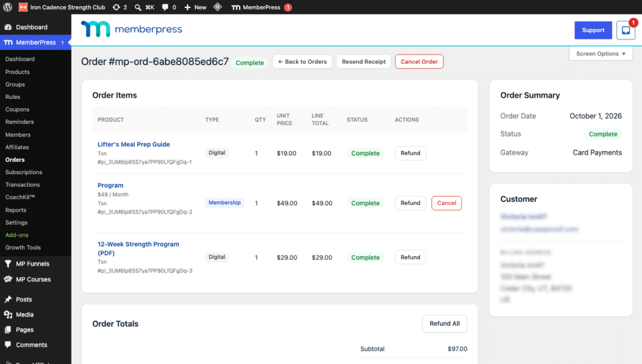Open CoachKit submenu
Image resolution: width=642 pixels, height=364 pixels.
point(20,197)
